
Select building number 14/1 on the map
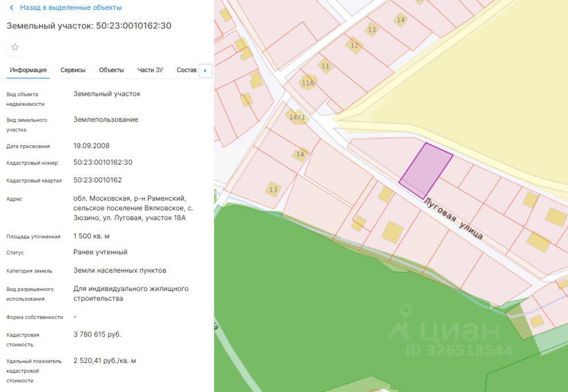click(x=297, y=117)
